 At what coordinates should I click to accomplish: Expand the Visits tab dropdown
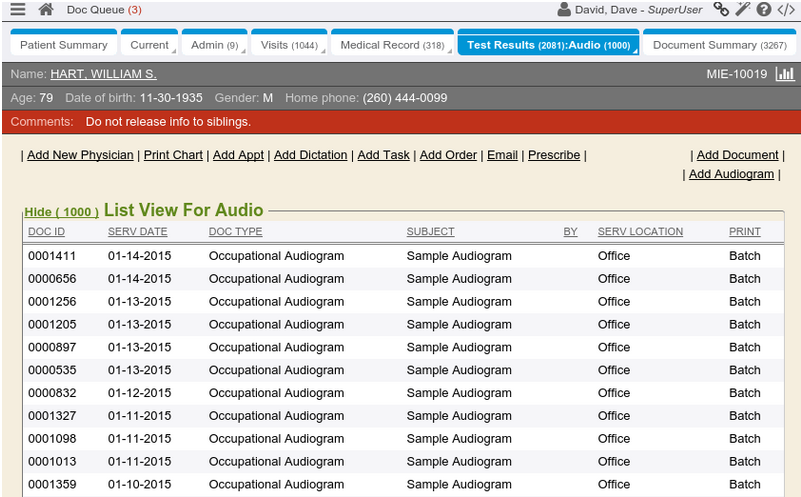325,51
